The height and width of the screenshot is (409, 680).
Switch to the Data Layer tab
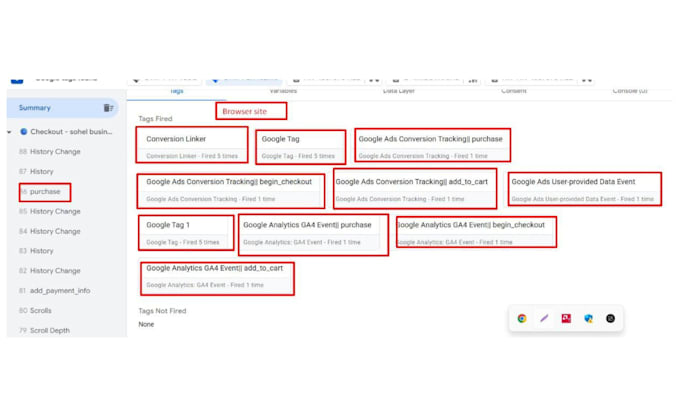coord(399,91)
